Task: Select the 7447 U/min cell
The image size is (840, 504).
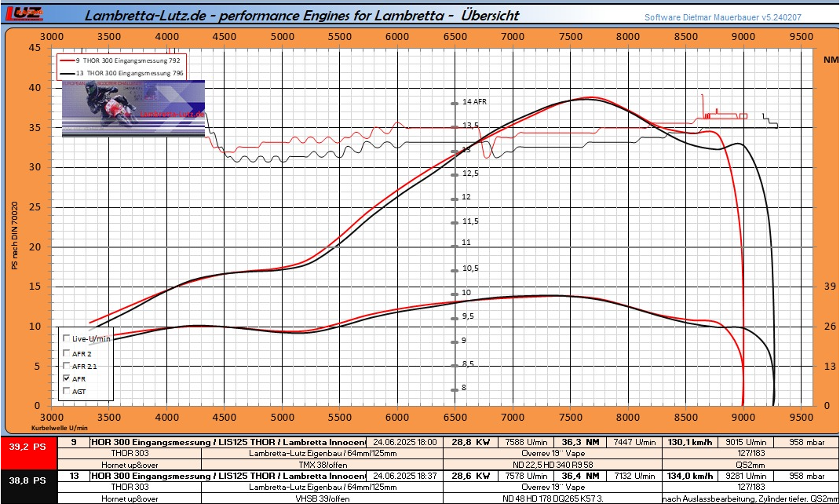Action: (634, 443)
